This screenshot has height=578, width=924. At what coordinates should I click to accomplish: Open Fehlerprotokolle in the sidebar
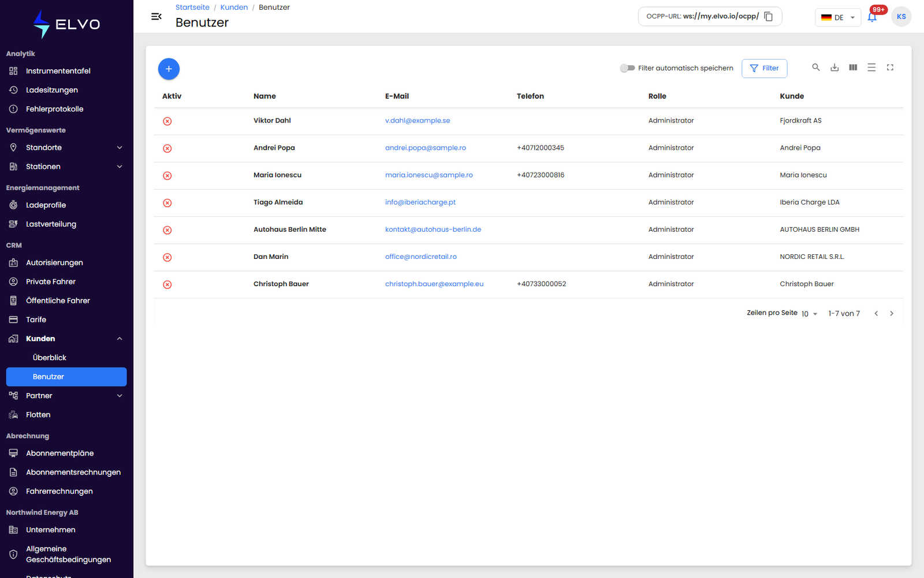click(x=66, y=109)
